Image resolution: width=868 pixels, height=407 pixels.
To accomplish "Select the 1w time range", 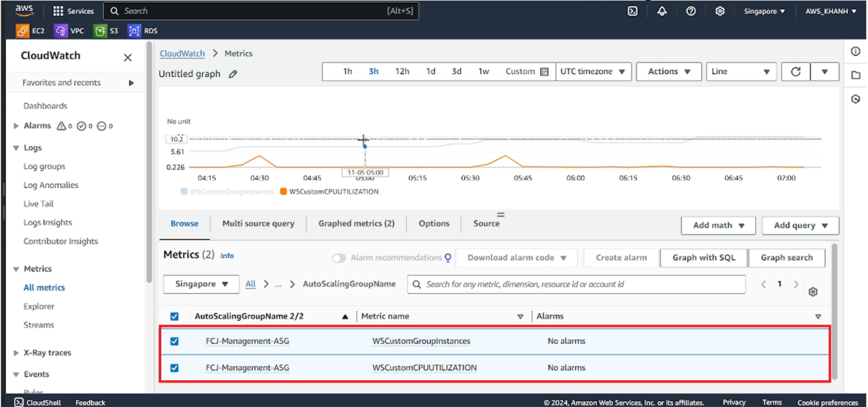I will (x=484, y=71).
